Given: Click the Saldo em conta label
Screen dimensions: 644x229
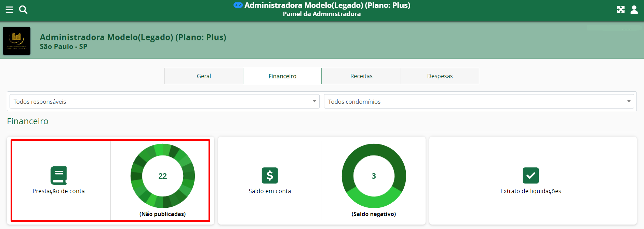Looking at the screenshot, I should pos(270,191).
